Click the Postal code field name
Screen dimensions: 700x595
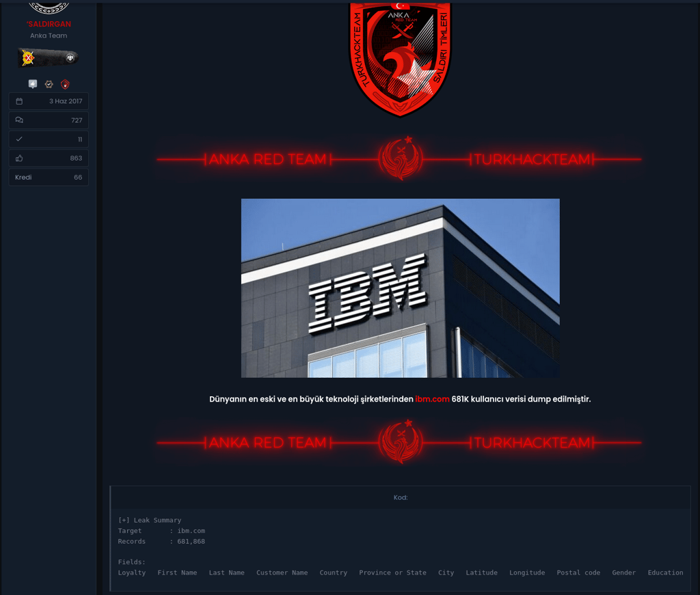pos(578,572)
